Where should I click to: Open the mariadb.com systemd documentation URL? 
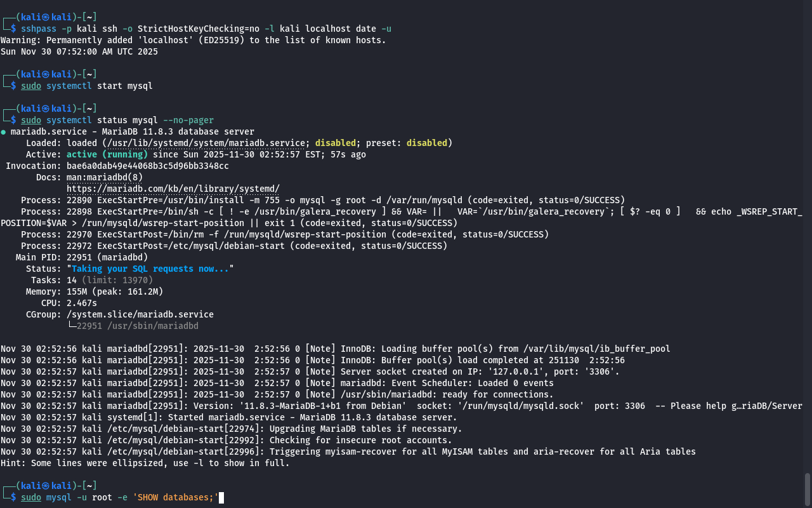pos(173,189)
